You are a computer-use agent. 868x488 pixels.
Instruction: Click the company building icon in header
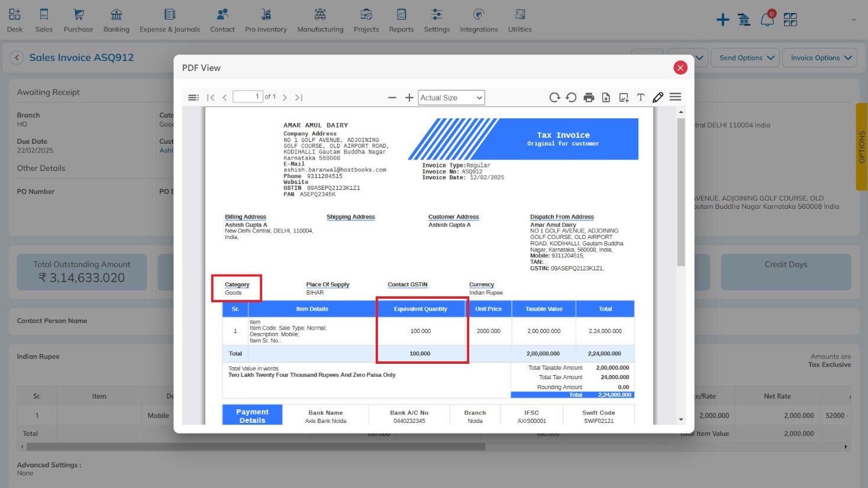pos(744,20)
